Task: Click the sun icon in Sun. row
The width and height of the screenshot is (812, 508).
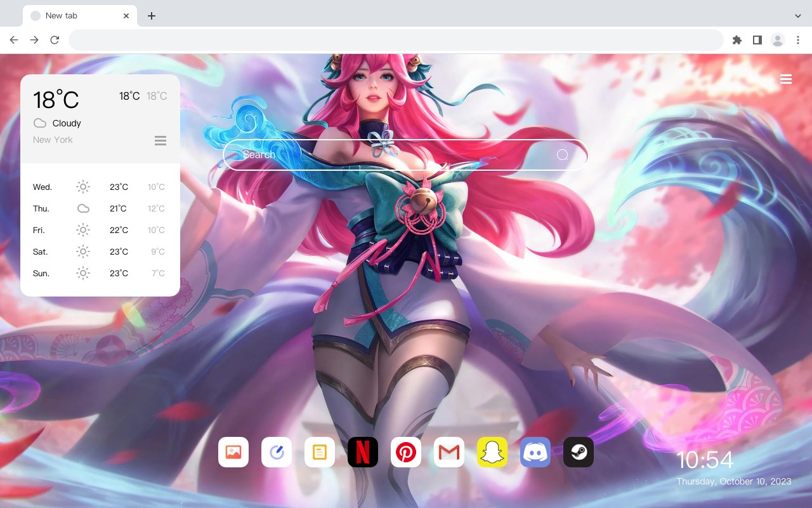Action: (x=83, y=273)
